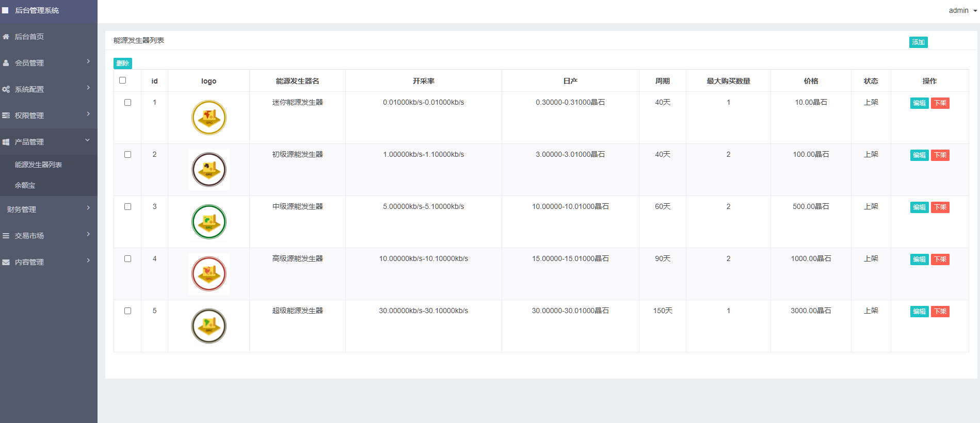Click the 权限管理 list icon
Viewport: 980px width, 423px height.
point(6,116)
